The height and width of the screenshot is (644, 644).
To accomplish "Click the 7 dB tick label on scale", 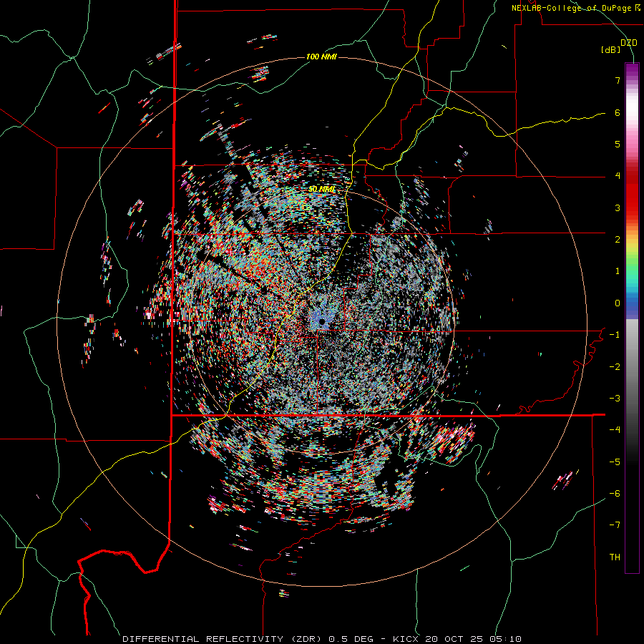I will click(618, 80).
